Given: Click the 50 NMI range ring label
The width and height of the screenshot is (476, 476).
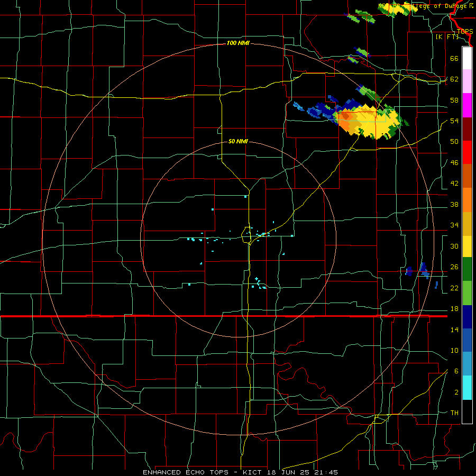Looking at the screenshot, I should pos(238,141).
